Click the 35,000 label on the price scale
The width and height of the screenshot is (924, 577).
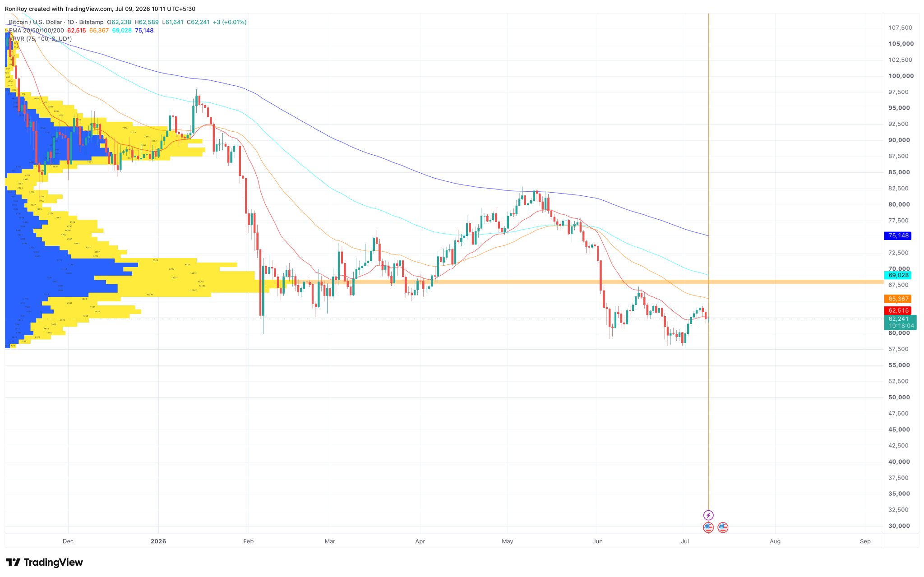click(899, 494)
